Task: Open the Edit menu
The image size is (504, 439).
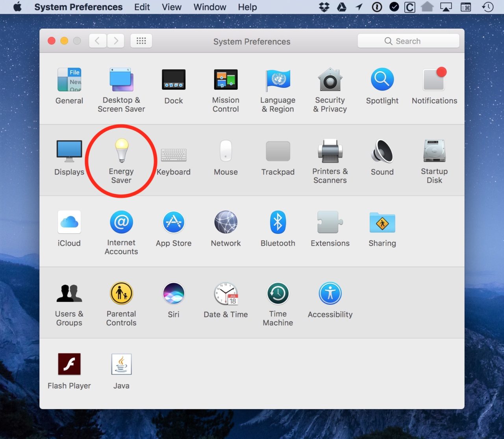Action: click(x=142, y=7)
